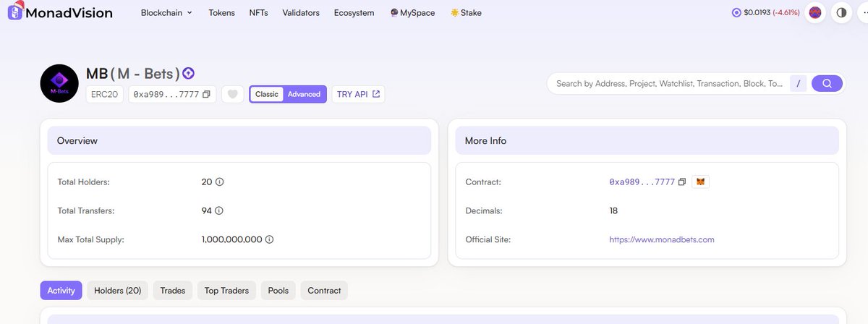The height and width of the screenshot is (324, 868).
Task: Click the ERC20 tag
Action: (106, 94)
